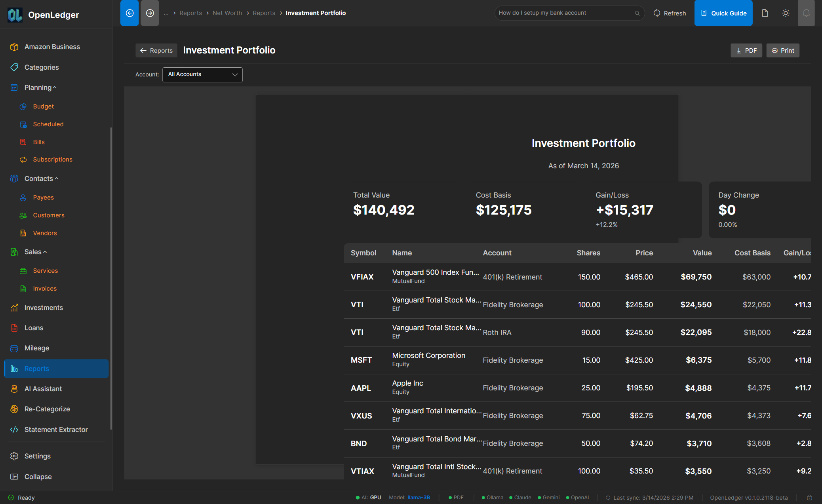
Task: Open the document/notes icon in top bar
Action: pyautogui.click(x=765, y=13)
